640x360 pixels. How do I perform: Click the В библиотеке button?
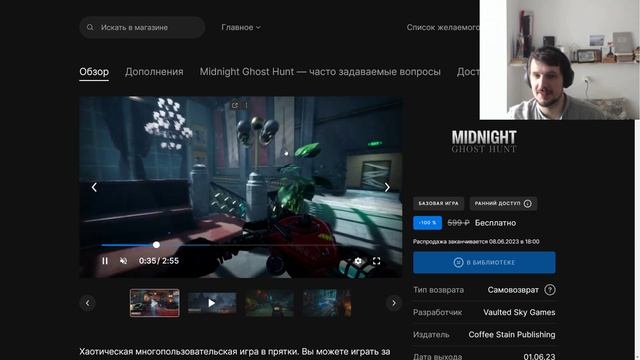(484, 262)
